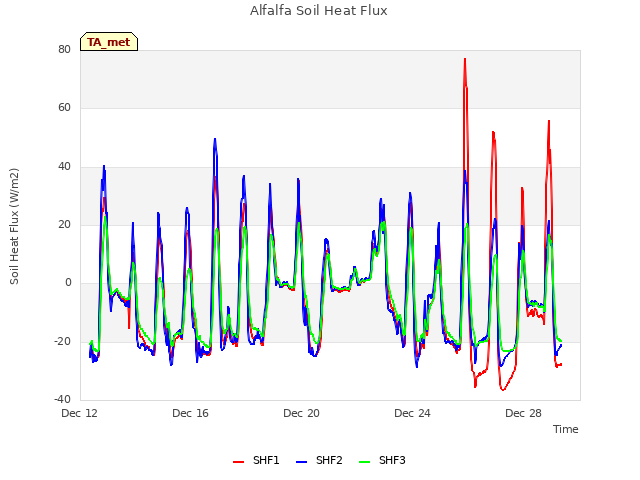Click the 60 y-axis tick label

pyautogui.click(x=64, y=108)
